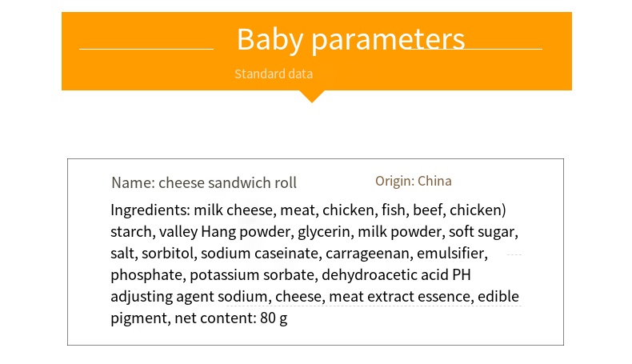
Task: Click the white line left of the heading
Action: point(146,49)
